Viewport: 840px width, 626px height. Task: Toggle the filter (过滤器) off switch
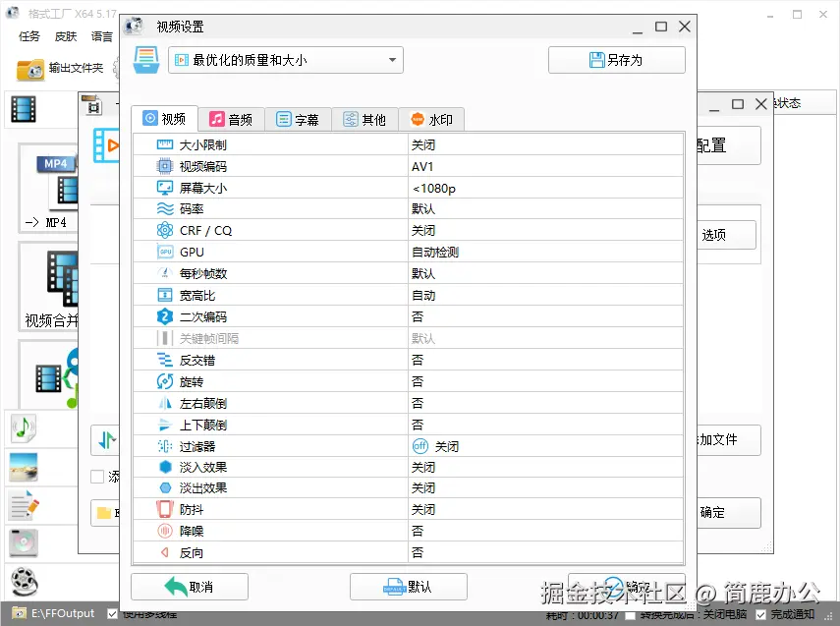(420, 445)
